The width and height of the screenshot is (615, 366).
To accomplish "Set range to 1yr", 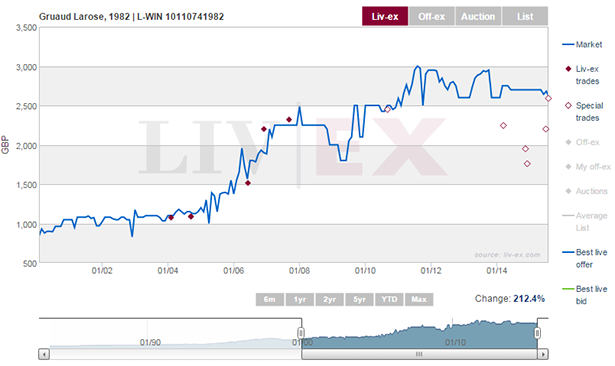I will tap(300, 299).
